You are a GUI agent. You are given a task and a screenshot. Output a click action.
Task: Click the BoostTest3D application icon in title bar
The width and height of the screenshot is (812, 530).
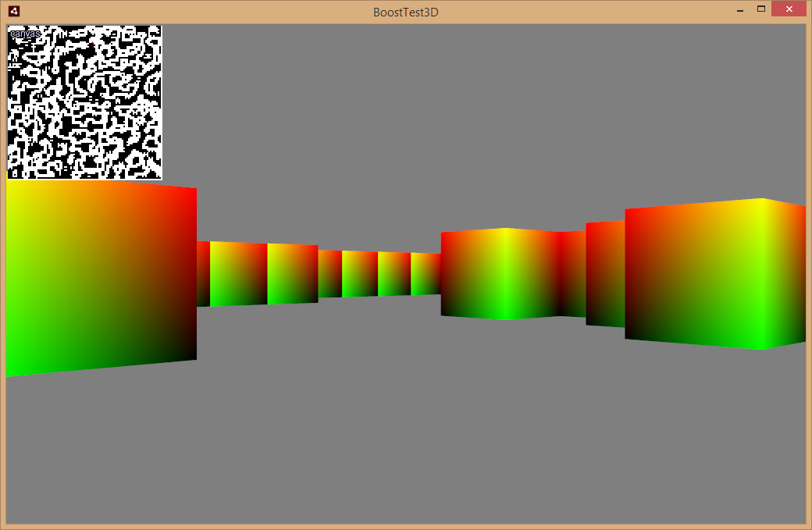tap(14, 11)
